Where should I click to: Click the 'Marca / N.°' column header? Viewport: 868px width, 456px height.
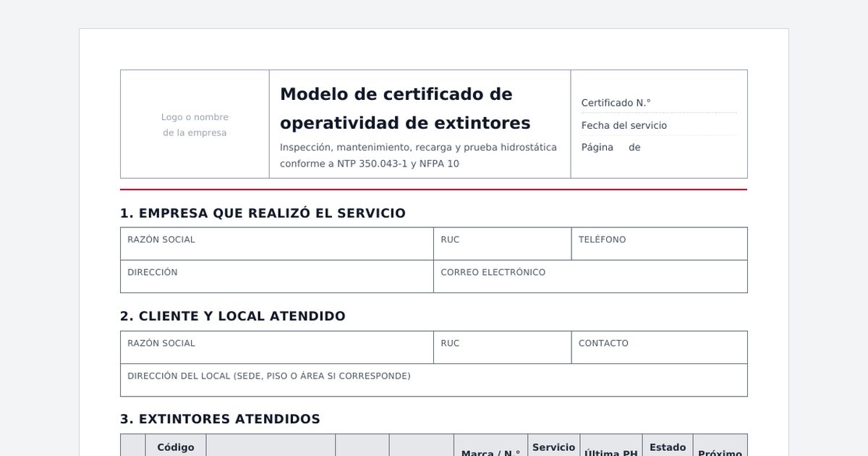pyautogui.click(x=491, y=446)
